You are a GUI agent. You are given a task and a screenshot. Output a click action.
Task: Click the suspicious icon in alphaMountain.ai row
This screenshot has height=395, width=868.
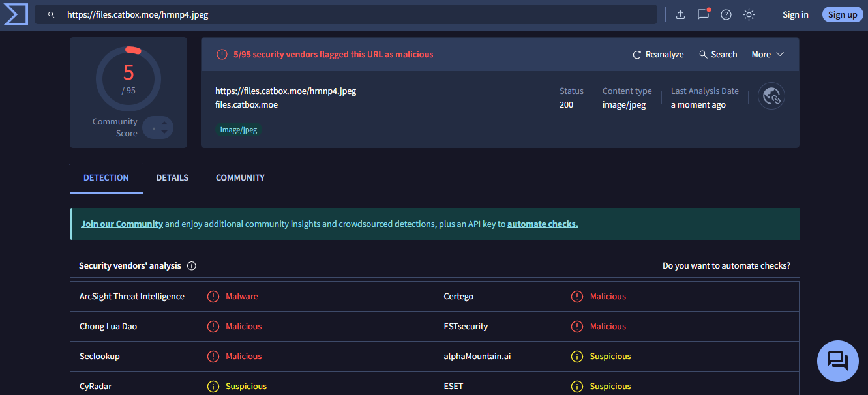[577, 357]
